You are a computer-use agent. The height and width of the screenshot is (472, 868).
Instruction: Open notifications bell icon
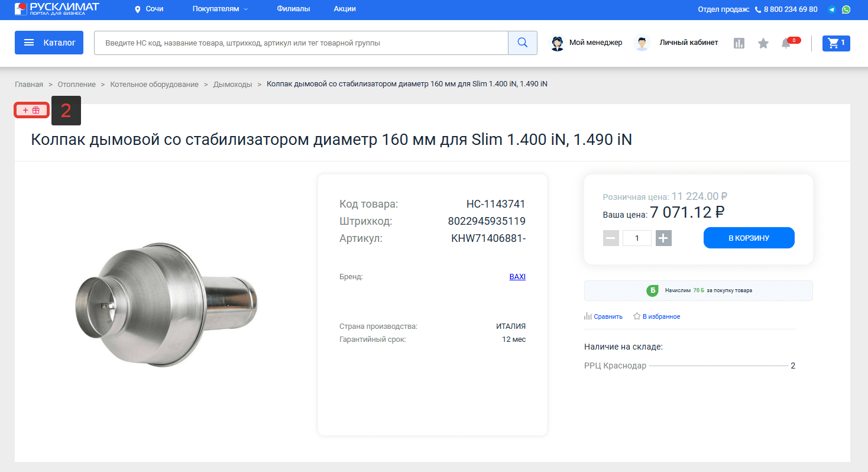point(787,43)
